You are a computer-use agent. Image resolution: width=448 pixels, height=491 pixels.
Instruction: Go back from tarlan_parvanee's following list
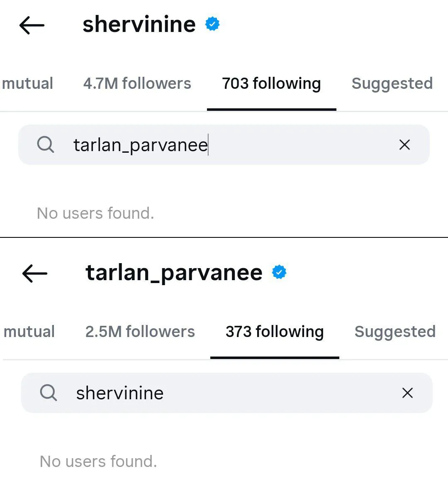pos(35,274)
